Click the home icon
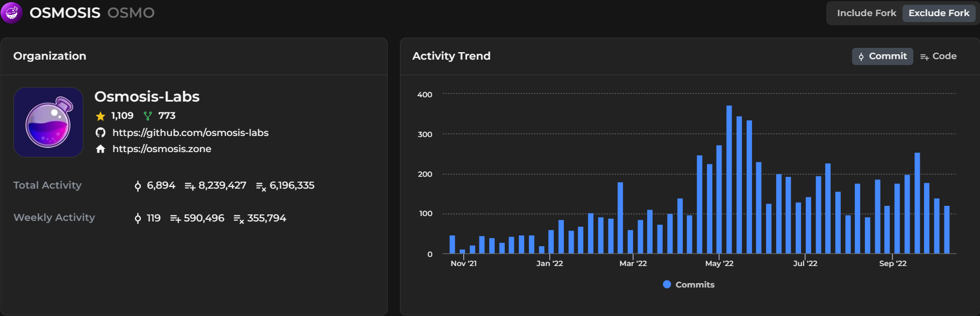The image size is (980, 316). [x=101, y=149]
